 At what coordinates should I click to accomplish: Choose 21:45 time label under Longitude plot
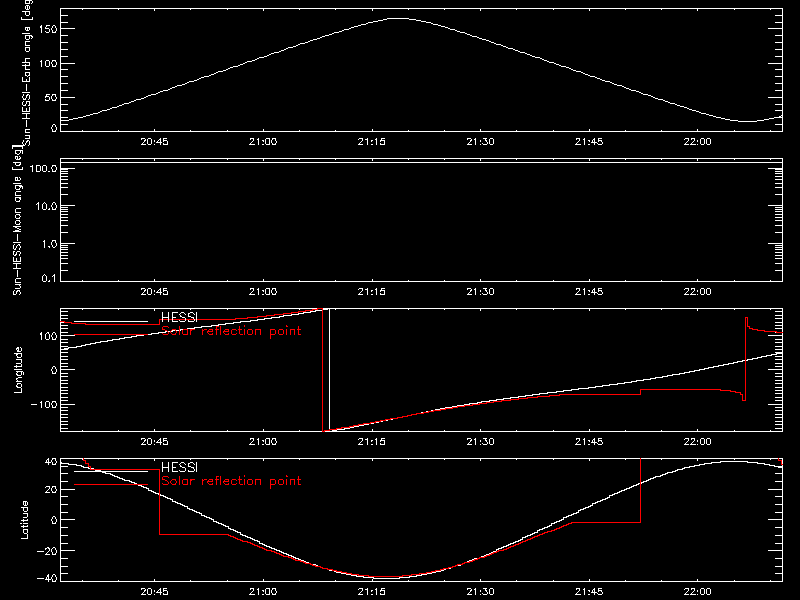pyautogui.click(x=589, y=442)
